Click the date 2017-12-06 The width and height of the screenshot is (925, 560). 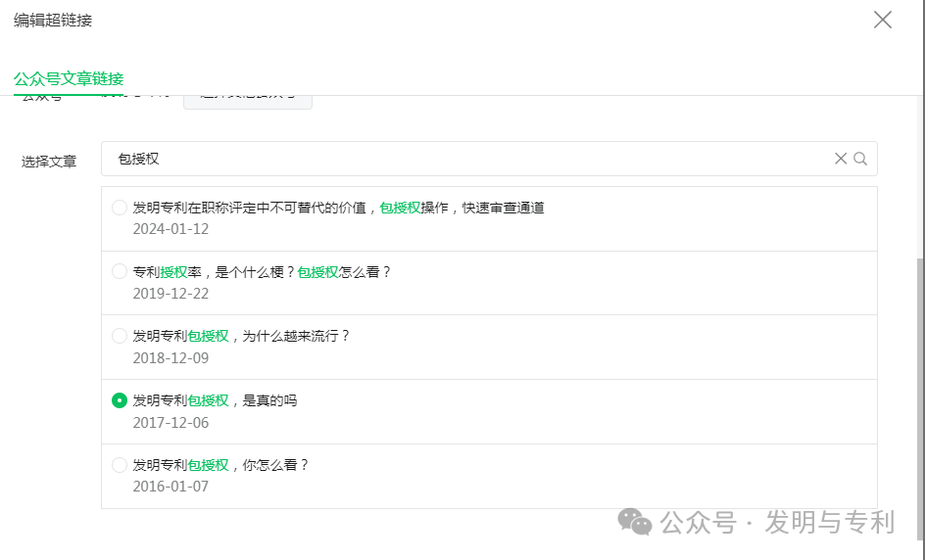[x=170, y=423]
